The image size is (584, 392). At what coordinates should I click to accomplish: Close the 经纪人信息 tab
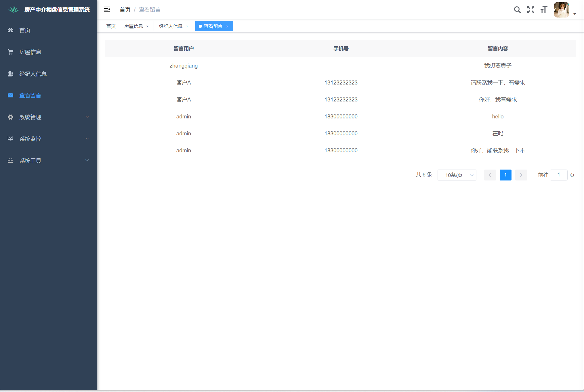click(187, 26)
